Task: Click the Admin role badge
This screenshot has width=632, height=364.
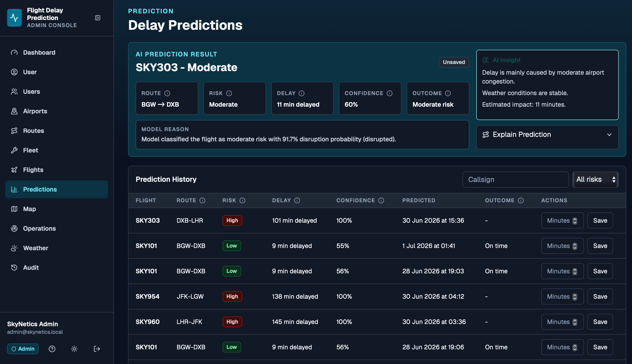Action: (x=23, y=349)
